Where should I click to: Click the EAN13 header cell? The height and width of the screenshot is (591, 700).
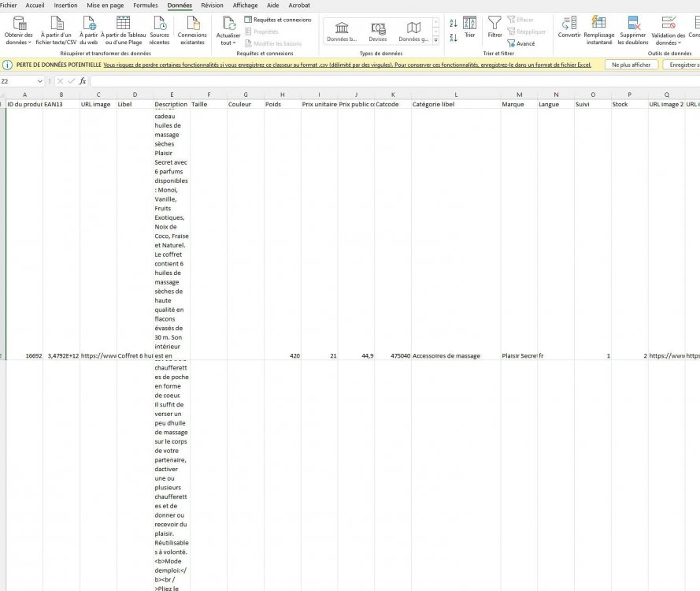click(x=61, y=104)
